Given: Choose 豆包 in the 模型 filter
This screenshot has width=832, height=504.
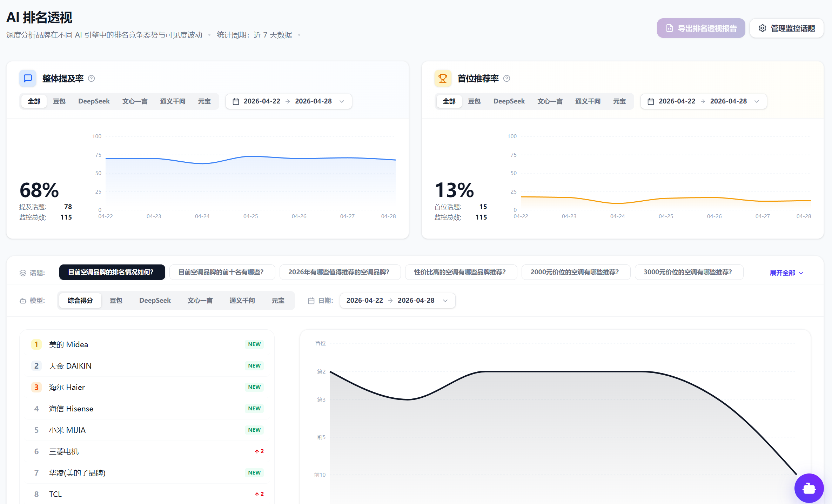Looking at the screenshot, I should click(x=116, y=301).
